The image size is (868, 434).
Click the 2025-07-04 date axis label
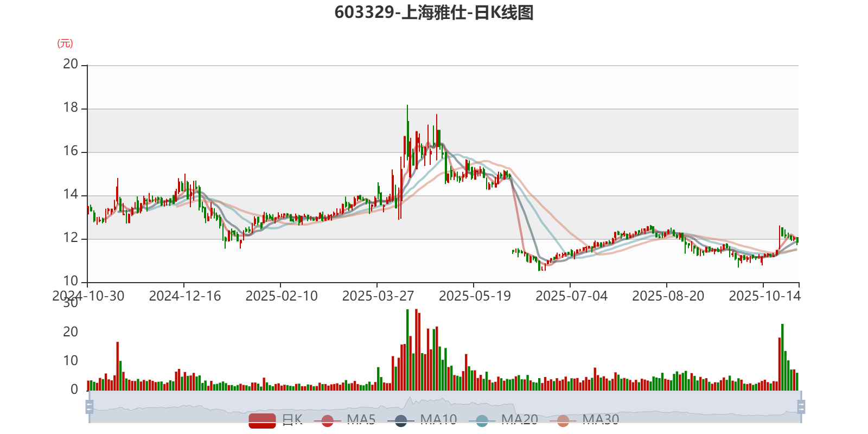(x=571, y=296)
